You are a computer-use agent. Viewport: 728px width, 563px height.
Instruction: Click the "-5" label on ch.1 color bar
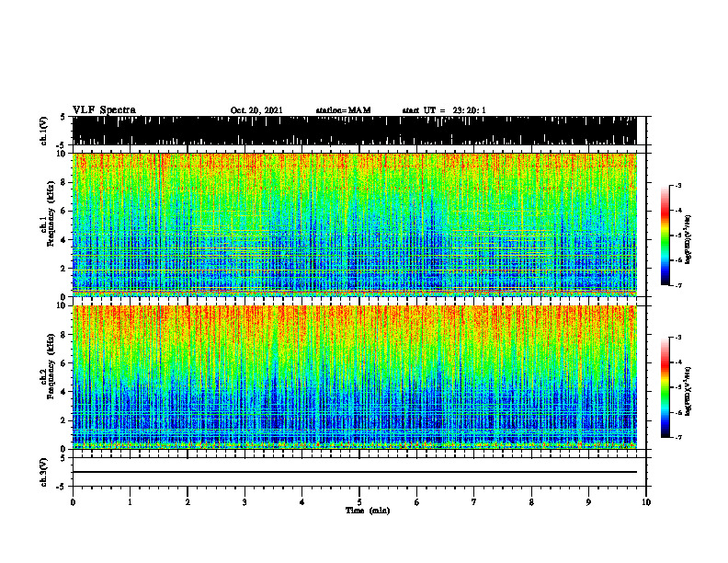678,236
